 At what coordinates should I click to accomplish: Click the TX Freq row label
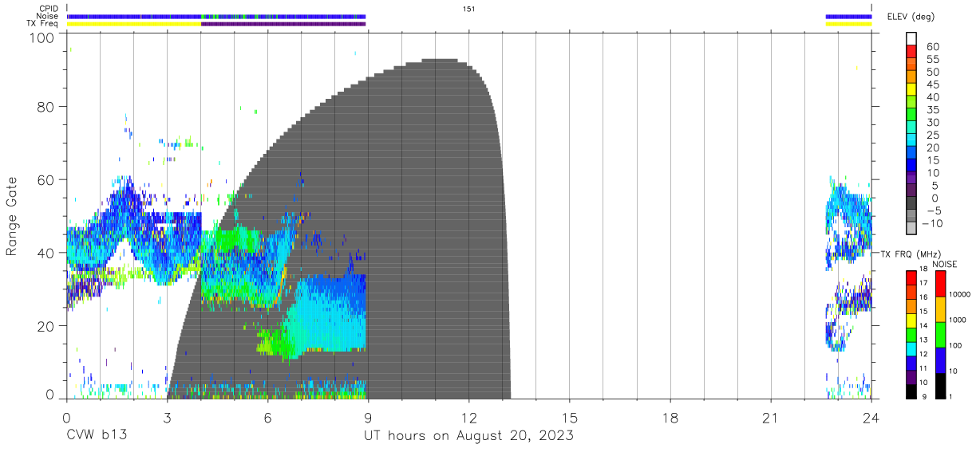point(43,23)
